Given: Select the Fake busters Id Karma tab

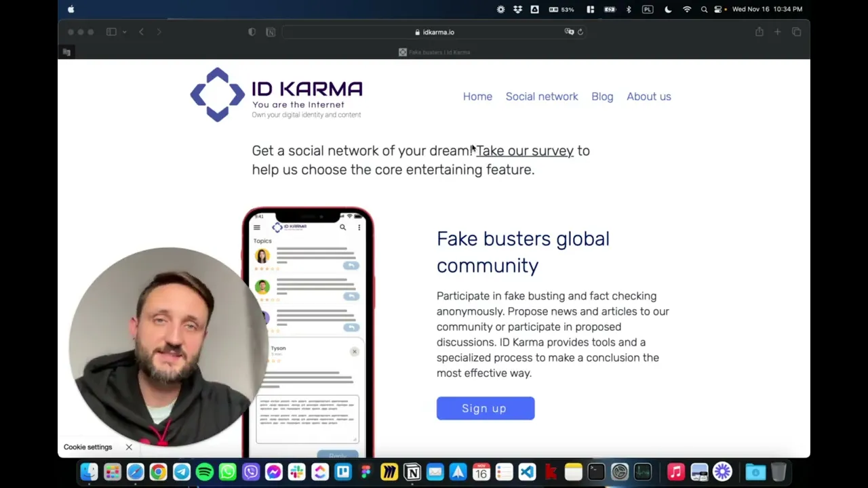Looking at the screenshot, I should tap(434, 52).
